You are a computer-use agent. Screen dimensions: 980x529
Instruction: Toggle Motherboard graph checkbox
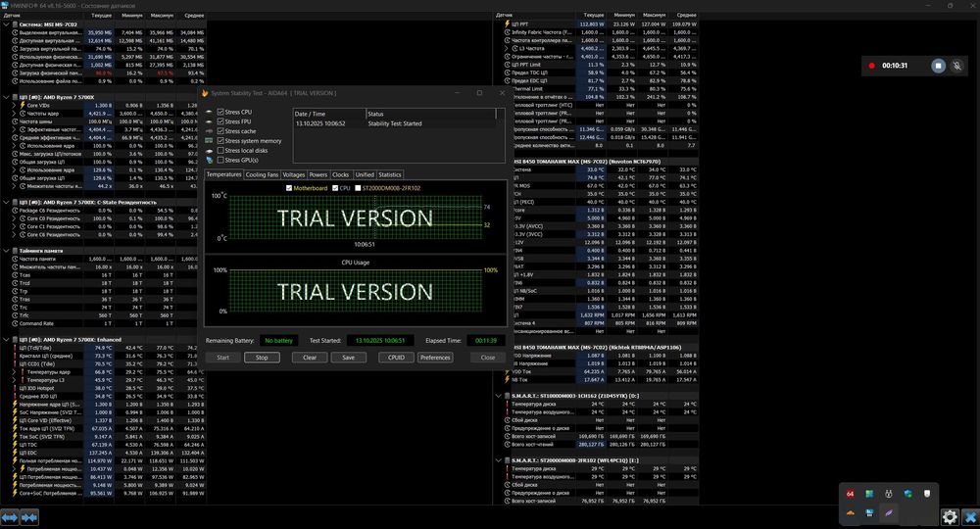(289, 188)
